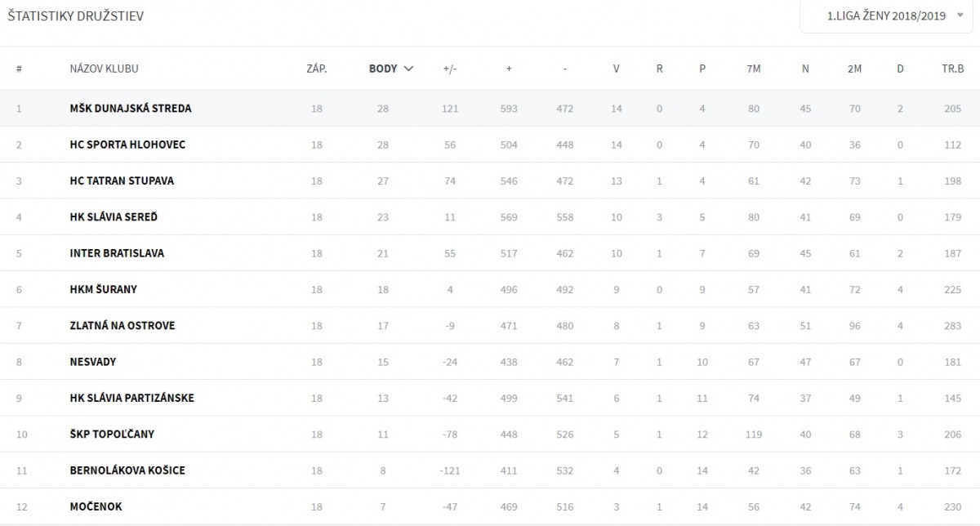Click the 2M column header
Image resolution: width=980 pixels, height=526 pixels.
(854, 69)
